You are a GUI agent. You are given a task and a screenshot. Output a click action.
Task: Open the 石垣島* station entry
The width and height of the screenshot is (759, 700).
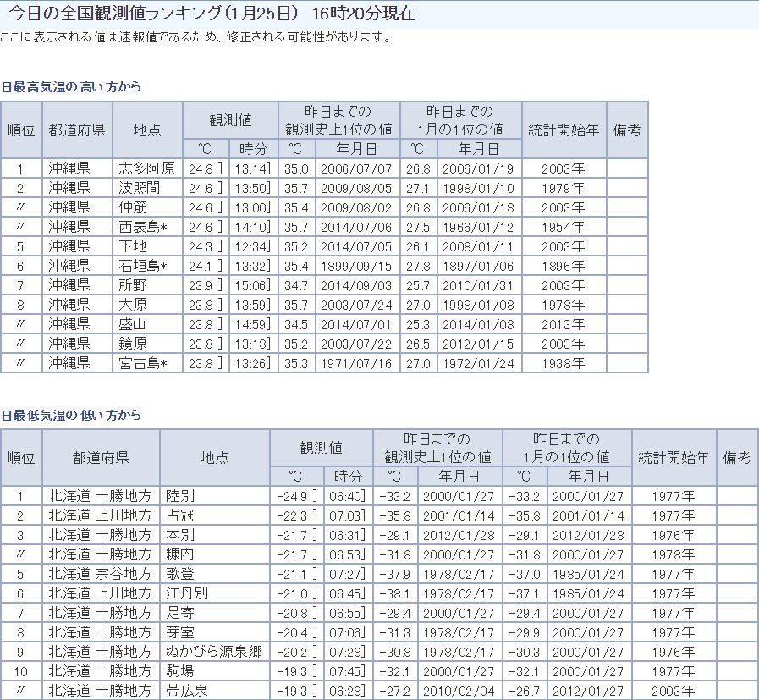(143, 266)
